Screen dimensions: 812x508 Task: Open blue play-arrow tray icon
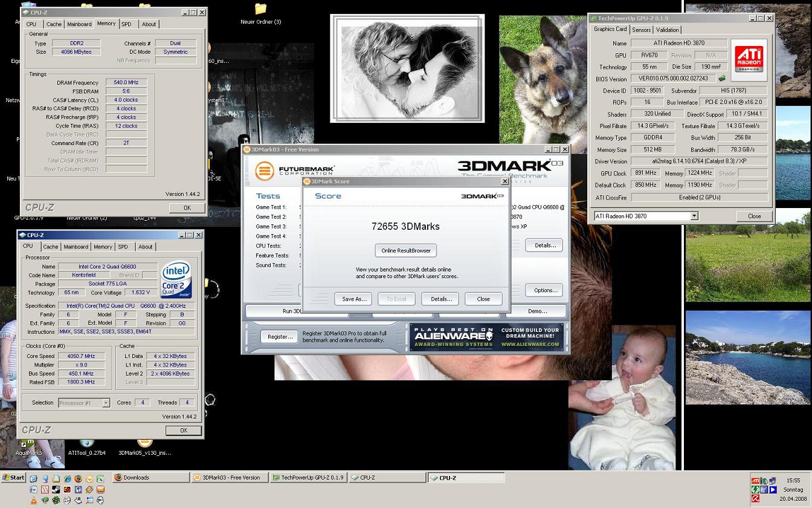pyautogui.click(x=773, y=490)
